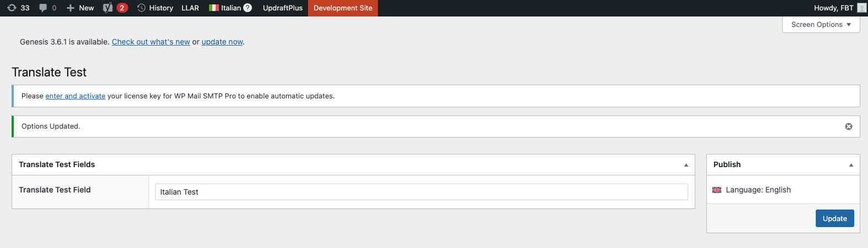Click the Development Site admin bar item

343,8
